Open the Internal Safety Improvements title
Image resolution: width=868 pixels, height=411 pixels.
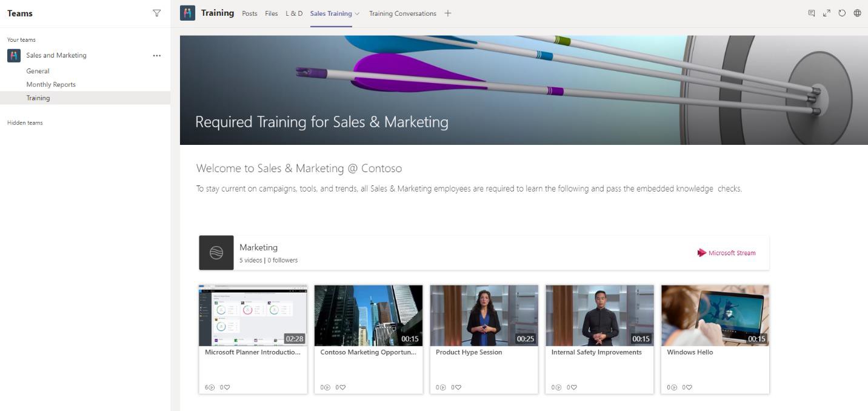tap(596, 352)
